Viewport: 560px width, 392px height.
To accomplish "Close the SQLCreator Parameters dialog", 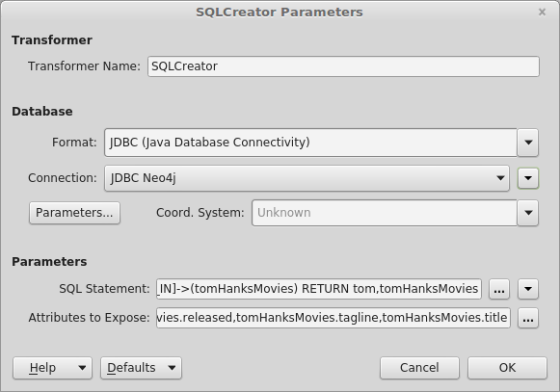I will (542, 13).
